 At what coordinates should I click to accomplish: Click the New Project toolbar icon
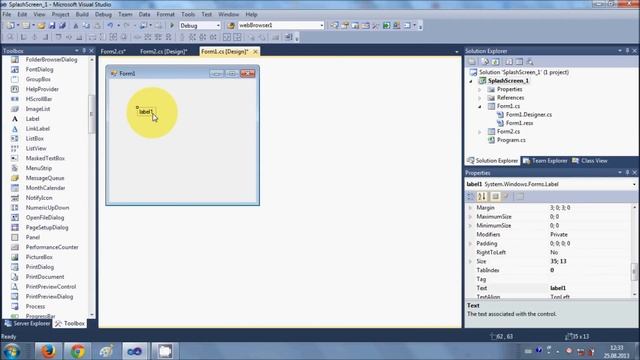(x=11, y=25)
